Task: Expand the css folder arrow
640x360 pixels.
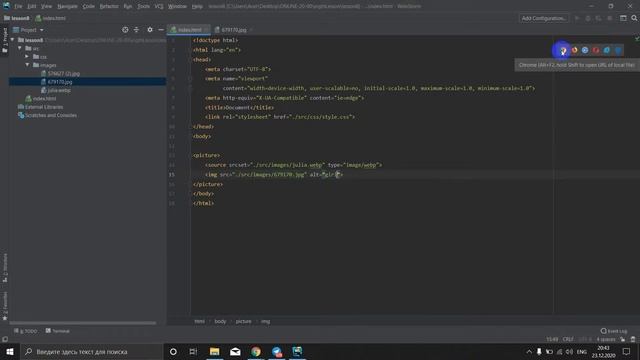Action: (x=27, y=56)
